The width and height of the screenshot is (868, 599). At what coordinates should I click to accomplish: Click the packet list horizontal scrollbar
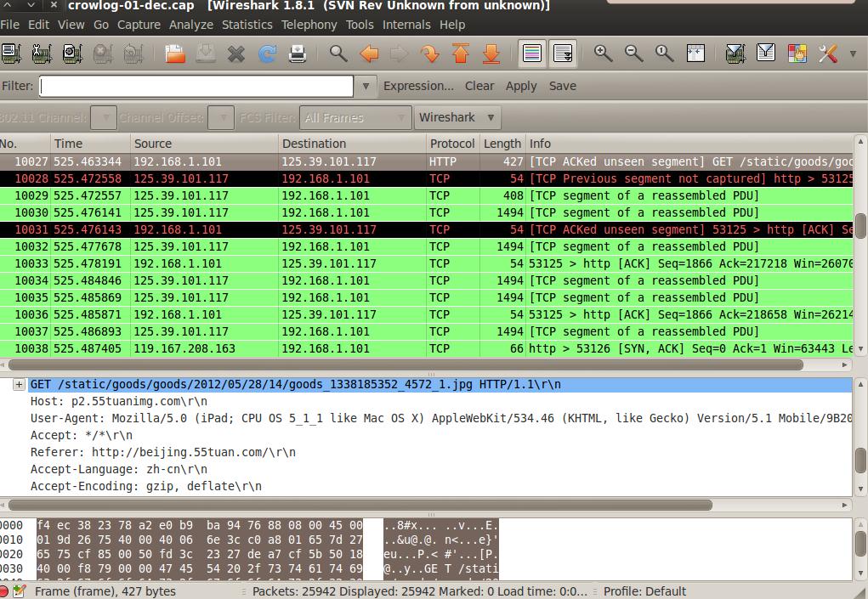point(406,365)
